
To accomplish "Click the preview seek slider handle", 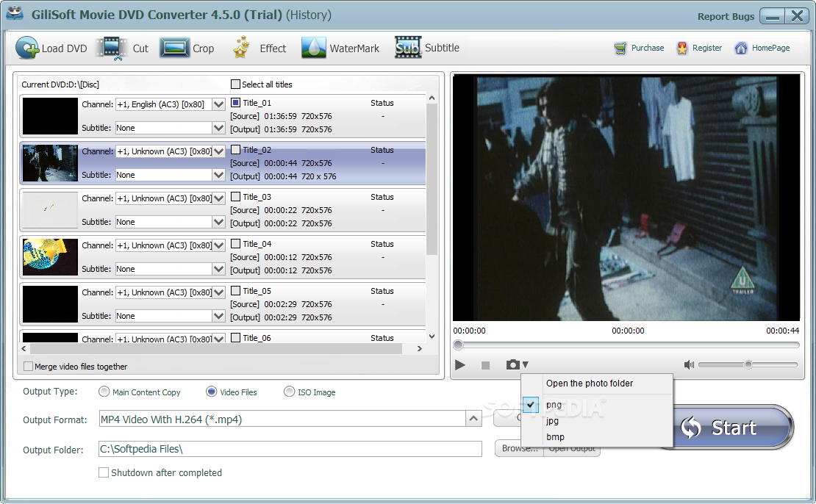I will (x=458, y=345).
